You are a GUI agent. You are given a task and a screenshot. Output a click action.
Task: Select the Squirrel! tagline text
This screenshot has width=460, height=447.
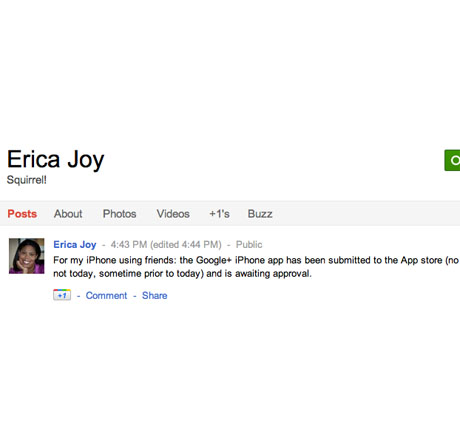pyautogui.click(x=27, y=180)
